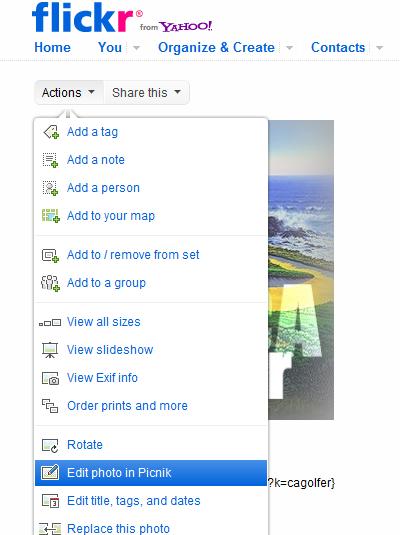The height and width of the screenshot is (535, 400).
Task: Open the Actions dropdown button
Action: point(69,92)
